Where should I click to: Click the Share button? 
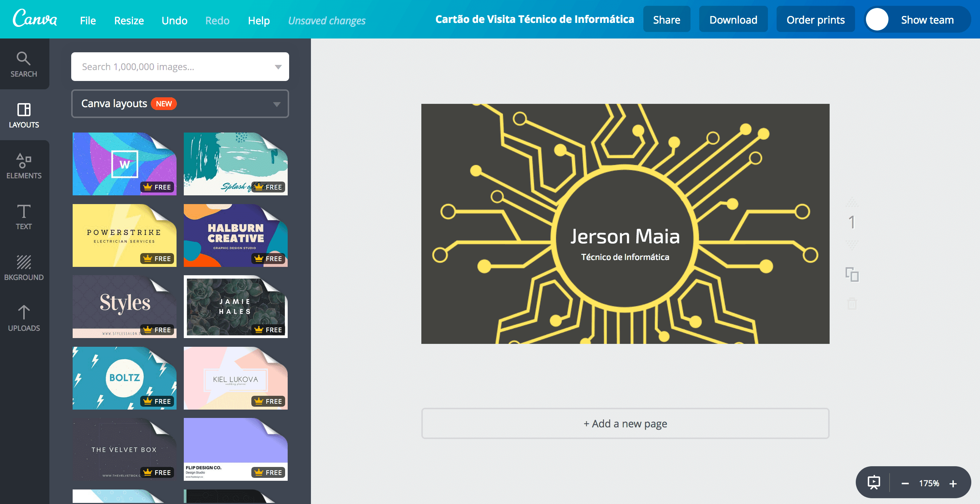coord(667,19)
